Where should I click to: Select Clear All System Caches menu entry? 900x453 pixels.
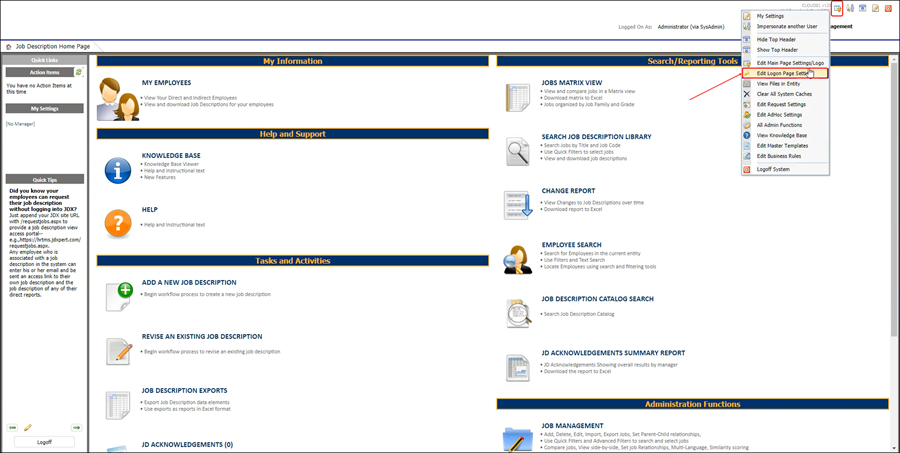coord(783,94)
